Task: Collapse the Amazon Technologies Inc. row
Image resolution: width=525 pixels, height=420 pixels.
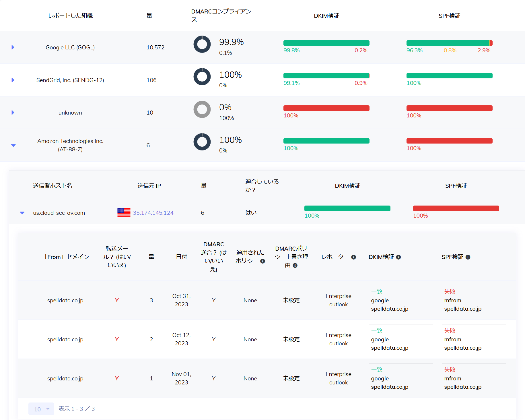Action: [13, 145]
